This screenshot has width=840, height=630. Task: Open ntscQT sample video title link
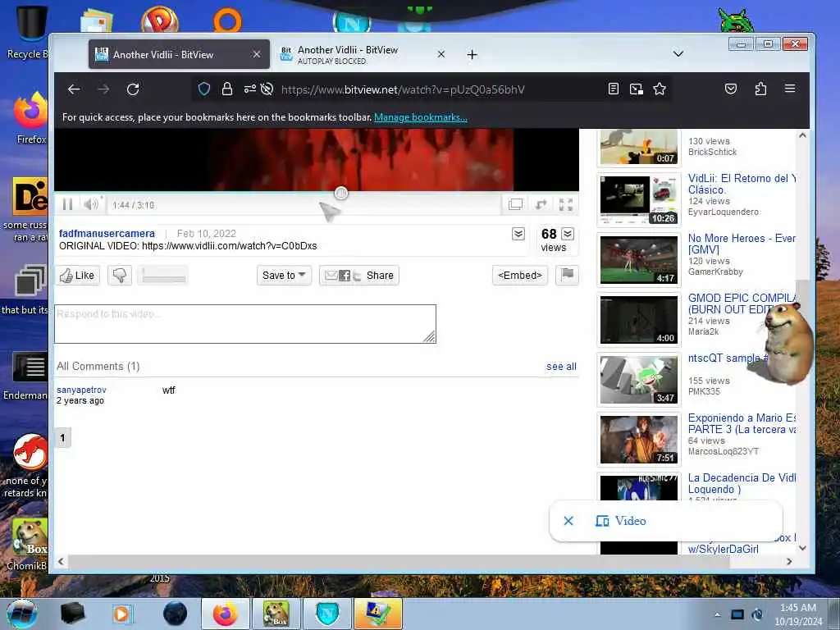(728, 358)
